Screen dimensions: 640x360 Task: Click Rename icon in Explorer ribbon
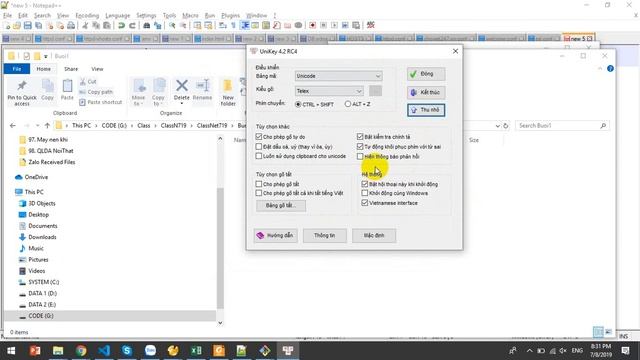pyautogui.click(x=202, y=85)
